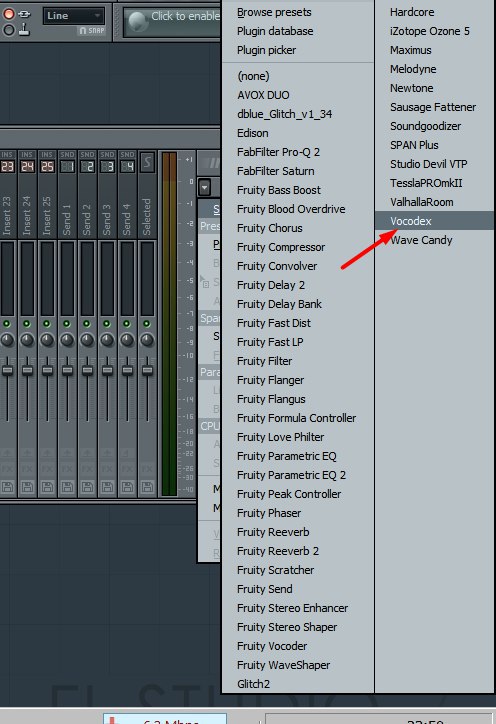Click the Click to enable hint panel
496x724 pixels.
[x=172, y=21]
